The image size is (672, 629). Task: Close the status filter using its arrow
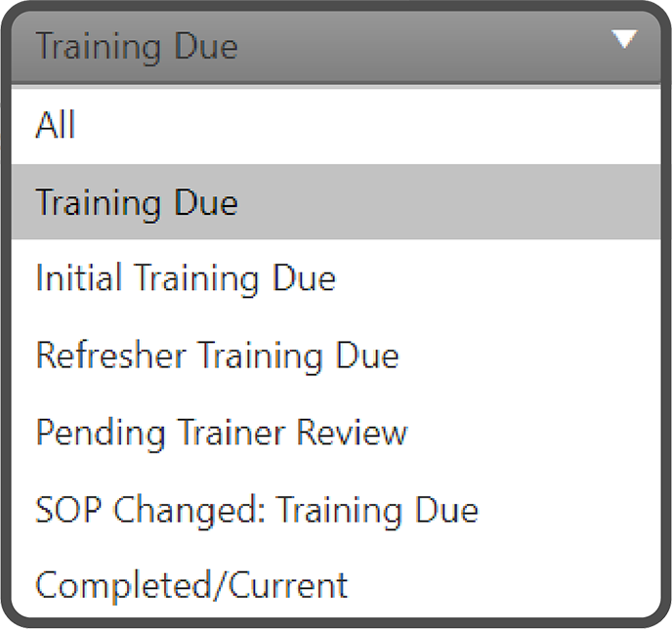coord(624,39)
